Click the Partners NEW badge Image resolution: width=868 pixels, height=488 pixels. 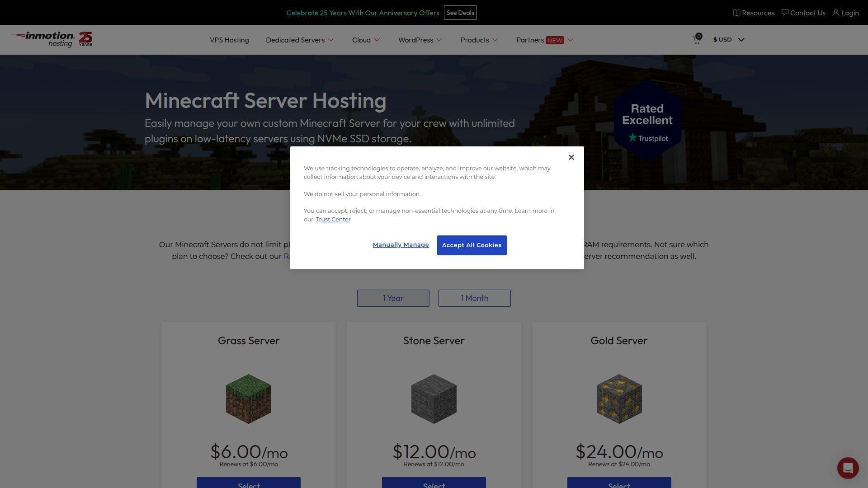click(555, 40)
